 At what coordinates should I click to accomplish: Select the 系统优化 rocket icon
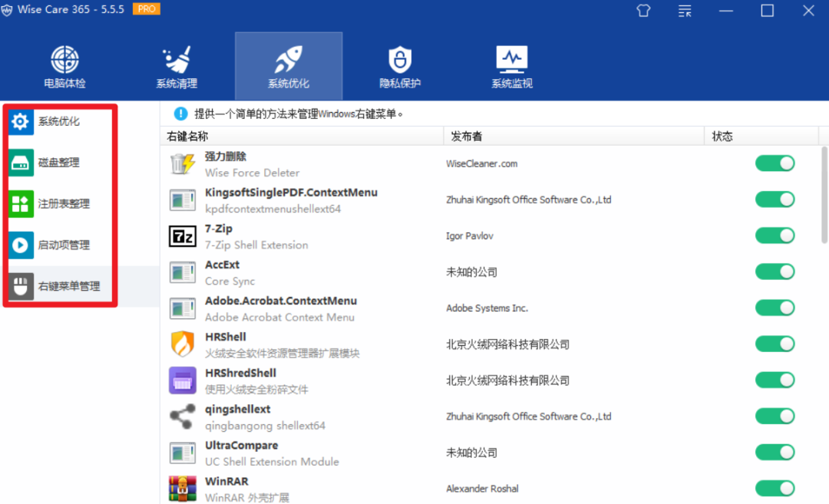(289, 59)
